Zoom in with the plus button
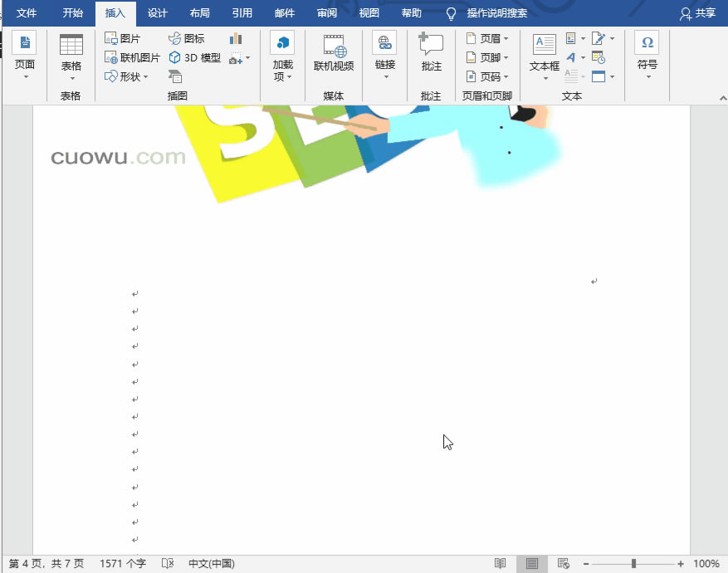This screenshot has height=573, width=728. pyautogui.click(x=680, y=564)
